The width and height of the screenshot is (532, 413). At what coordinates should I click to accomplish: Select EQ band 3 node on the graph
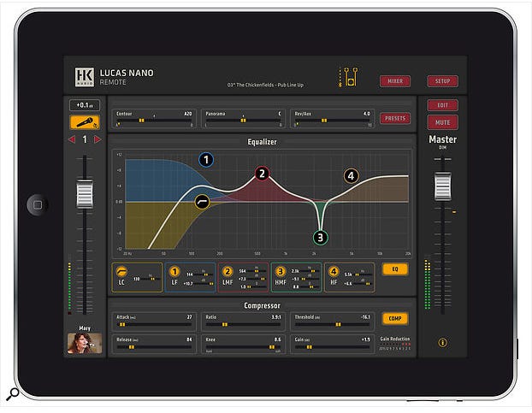(x=320, y=238)
